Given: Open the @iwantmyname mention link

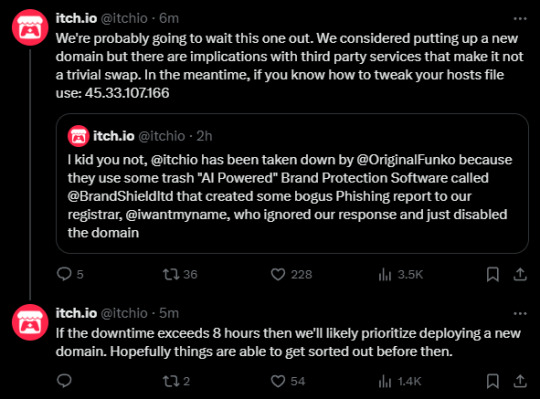Looking at the screenshot, I should coord(176,214).
